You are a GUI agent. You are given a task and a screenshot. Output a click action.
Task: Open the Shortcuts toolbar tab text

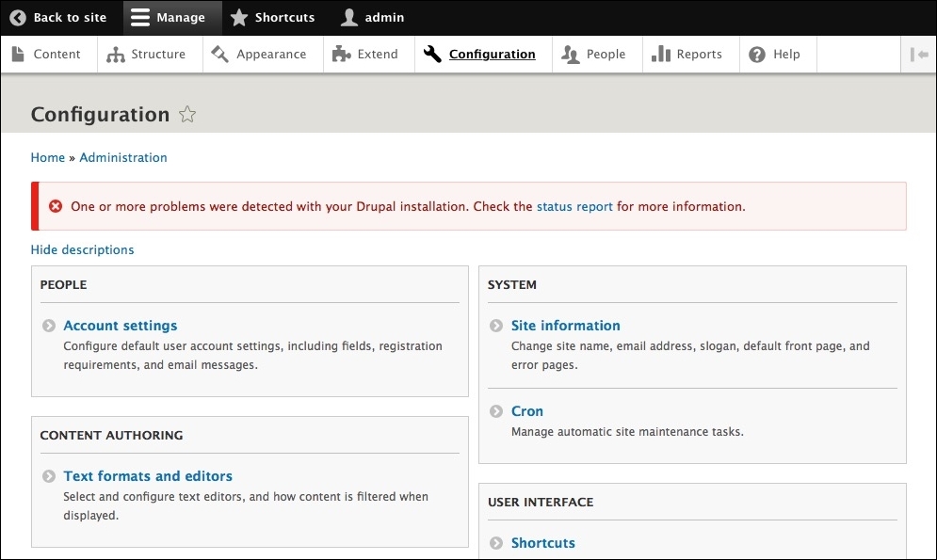click(285, 17)
